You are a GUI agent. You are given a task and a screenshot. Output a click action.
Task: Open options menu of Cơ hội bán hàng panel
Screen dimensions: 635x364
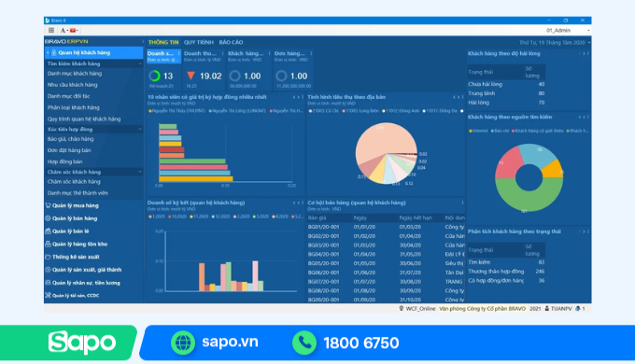click(462, 203)
